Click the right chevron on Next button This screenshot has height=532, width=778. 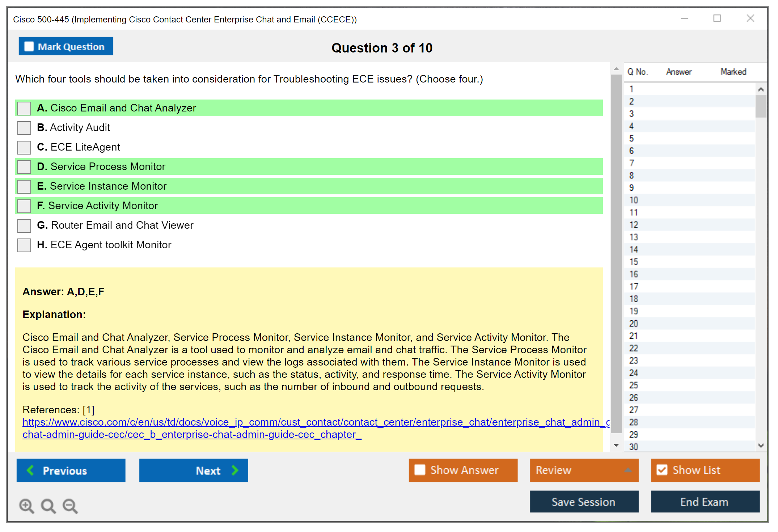(235, 470)
